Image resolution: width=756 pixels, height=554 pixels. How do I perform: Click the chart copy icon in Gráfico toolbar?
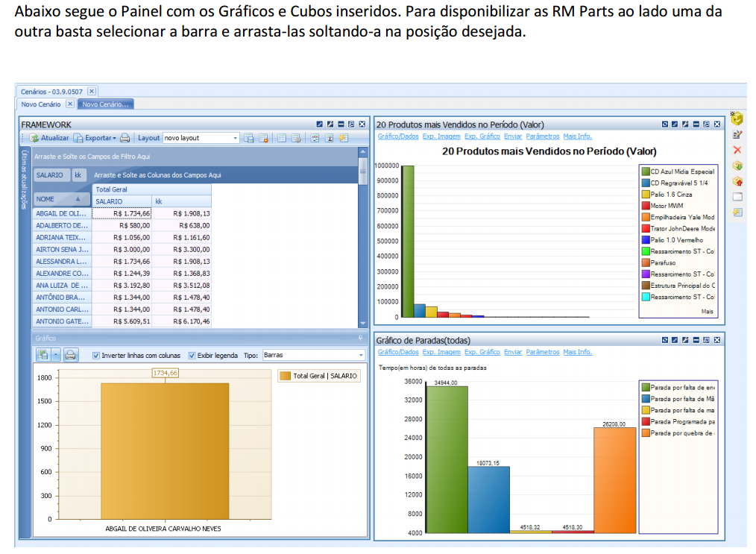coord(43,356)
